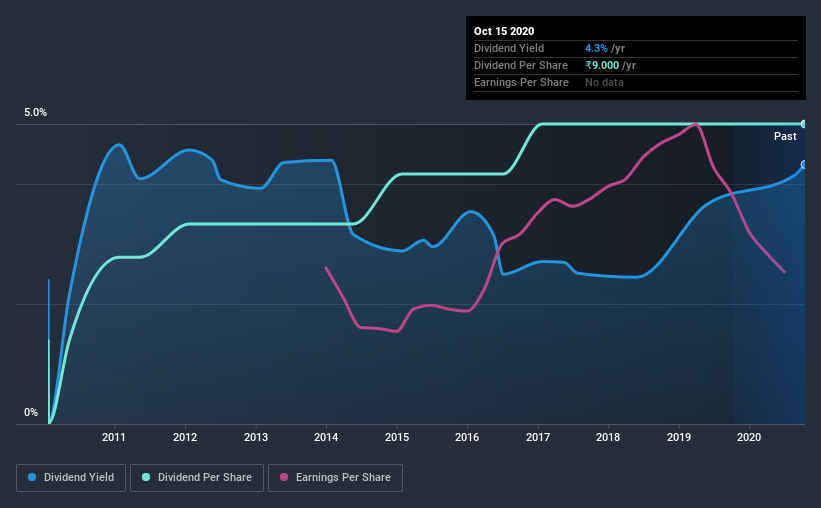The height and width of the screenshot is (508, 821).
Task: Click the blue Dividend Yield legend dot
Action: 32,477
